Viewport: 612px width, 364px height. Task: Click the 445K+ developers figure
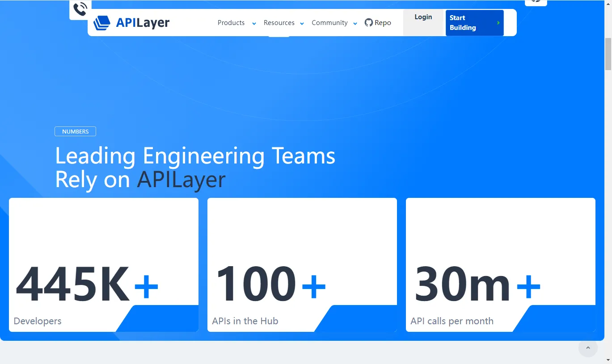click(x=87, y=284)
